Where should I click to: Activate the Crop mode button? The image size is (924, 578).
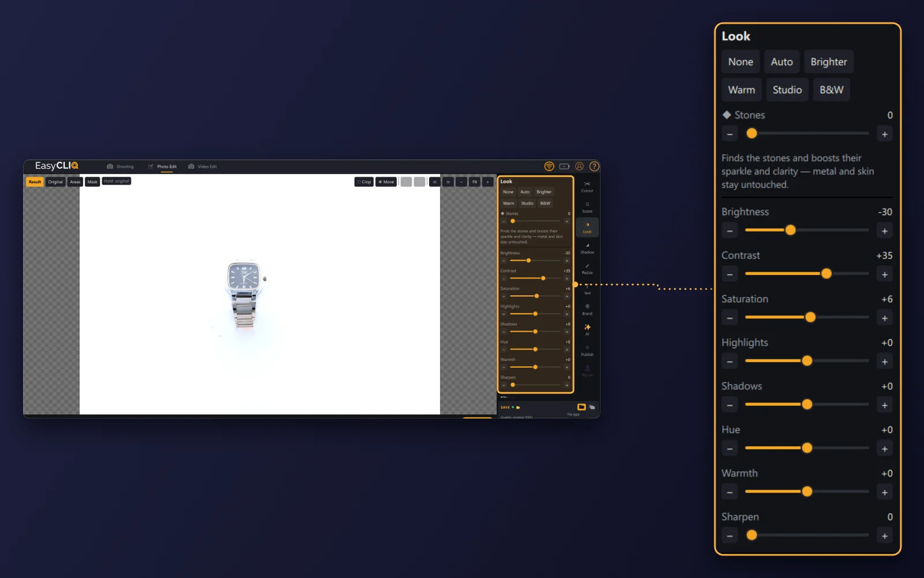point(364,181)
